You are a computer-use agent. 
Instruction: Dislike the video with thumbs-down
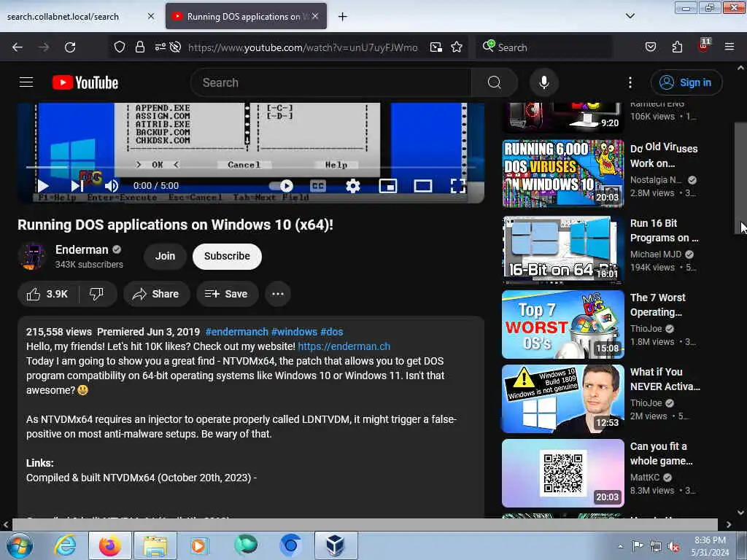97,294
